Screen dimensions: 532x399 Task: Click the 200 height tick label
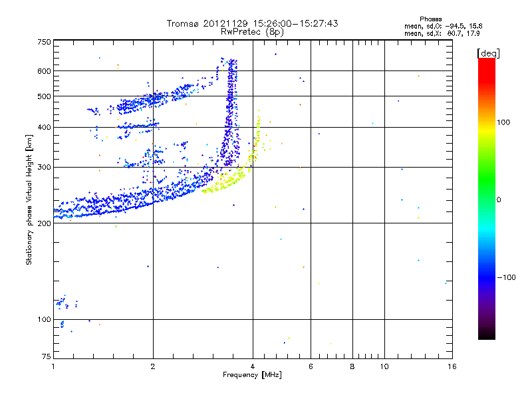[x=44, y=223]
